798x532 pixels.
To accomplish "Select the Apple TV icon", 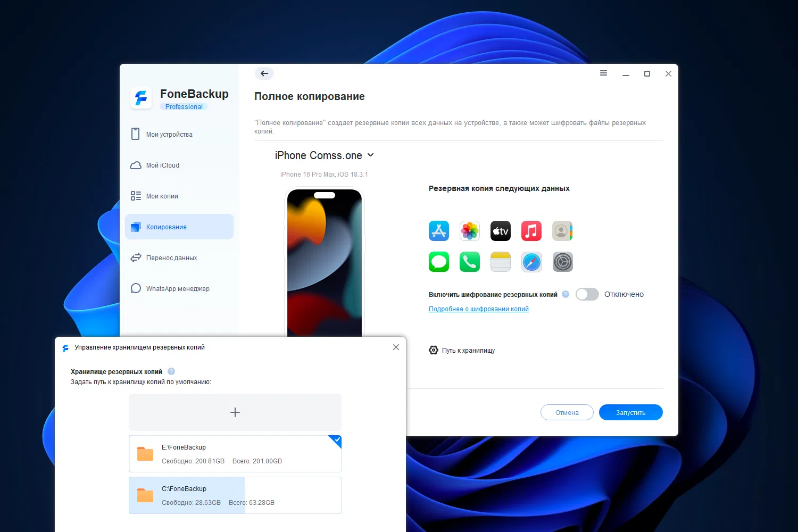I will [501, 231].
